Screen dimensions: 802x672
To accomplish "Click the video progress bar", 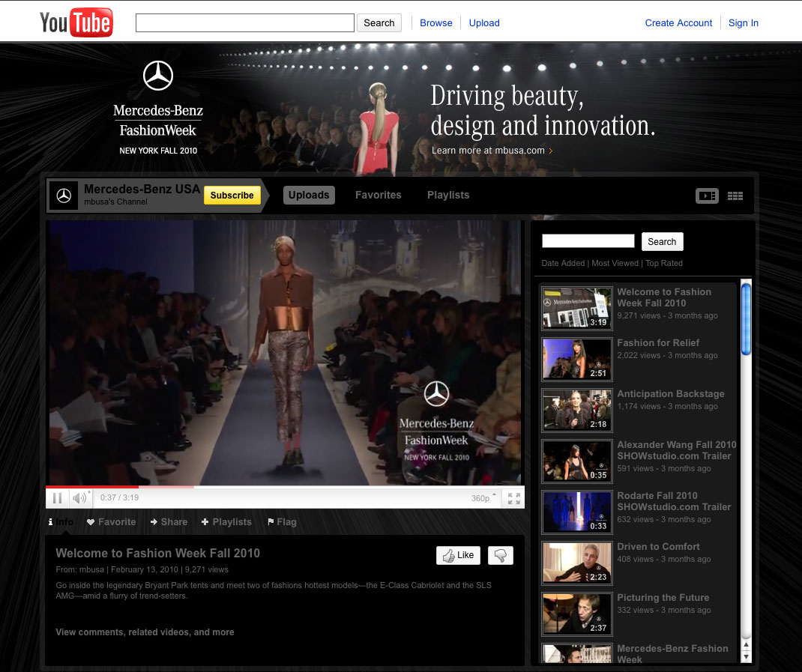I will (285, 487).
